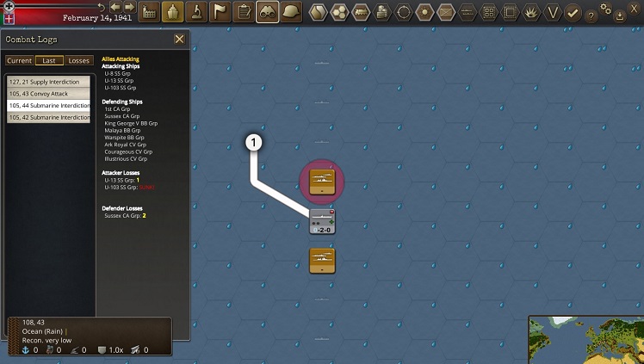
Task: Toggle the circular range overlay icon
Action: click(x=403, y=12)
